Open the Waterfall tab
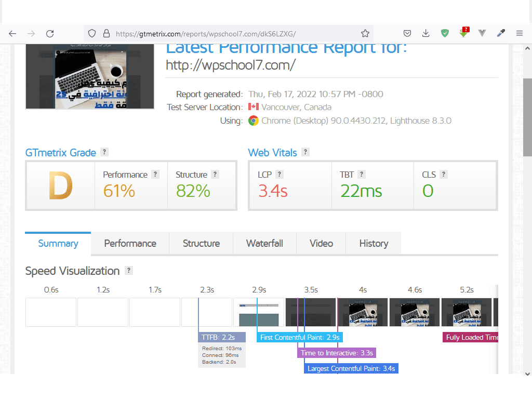532x399 pixels. pyautogui.click(x=264, y=243)
